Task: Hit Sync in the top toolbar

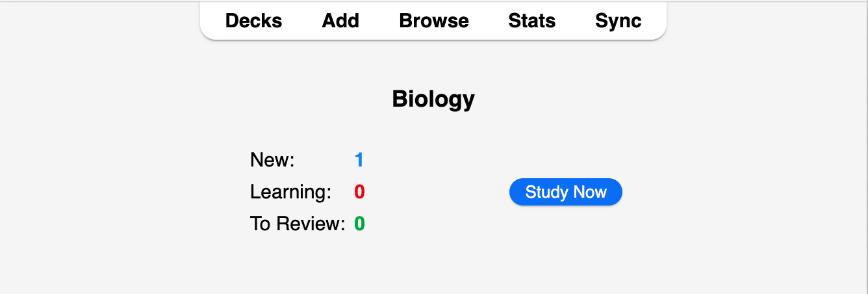Action: coord(618,21)
